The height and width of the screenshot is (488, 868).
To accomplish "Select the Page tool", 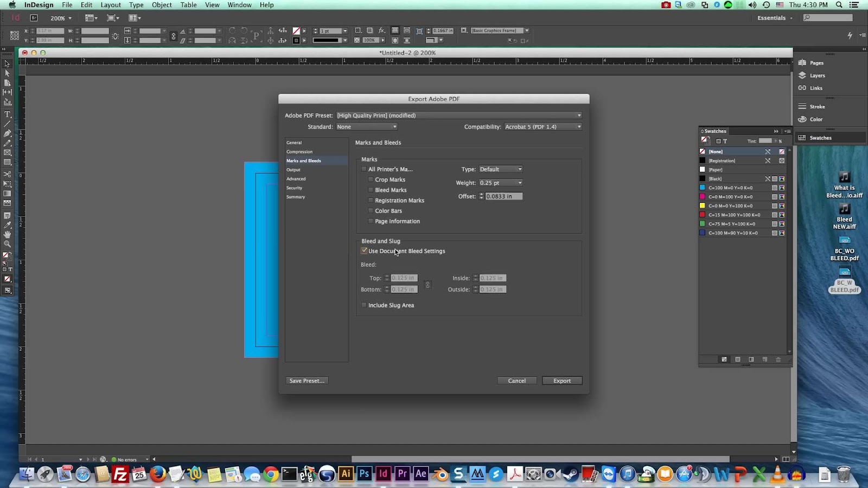I will pos(7,83).
